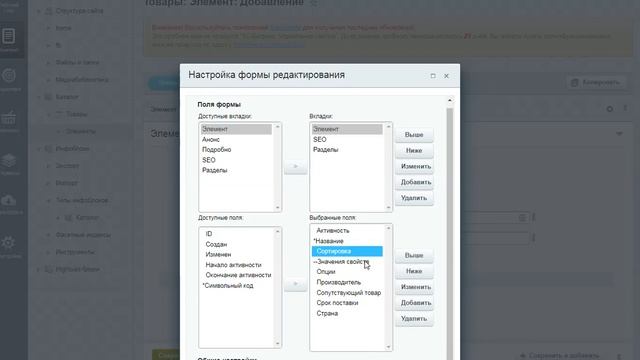640x360 pixels.
Task: Move selected field to Выбранные поля with arrow
Action: click(296, 284)
